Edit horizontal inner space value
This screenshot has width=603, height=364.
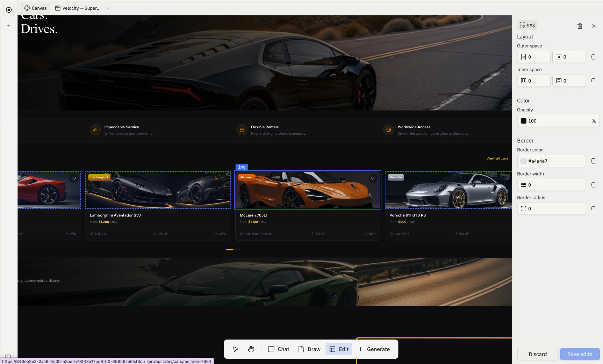pyautogui.click(x=534, y=81)
